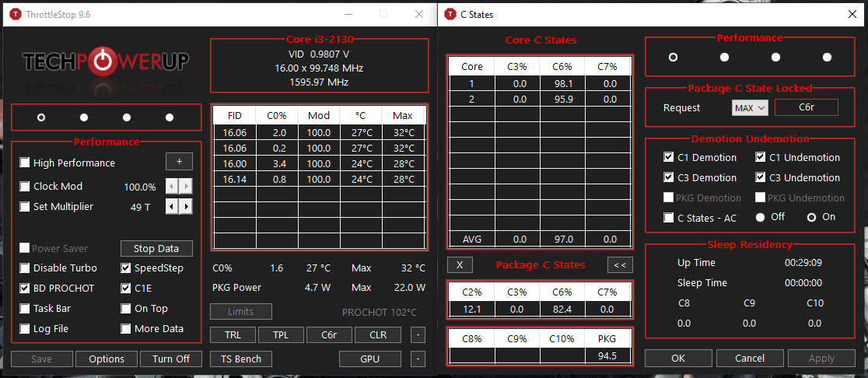
Task: Select second Performance radio in C States
Action: [x=724, y=57]
